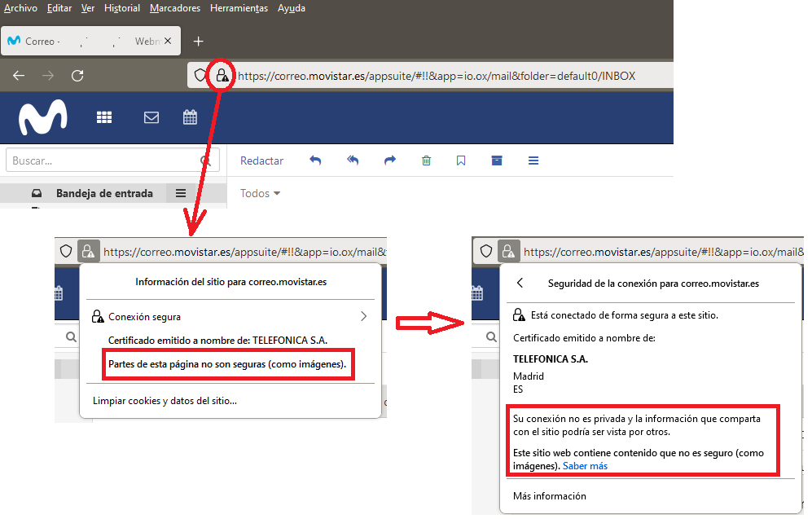Image resolution: width=812 pixels, height=519 pixels.
Task: Click the archive mailbox icon
Action: point(497,161)
